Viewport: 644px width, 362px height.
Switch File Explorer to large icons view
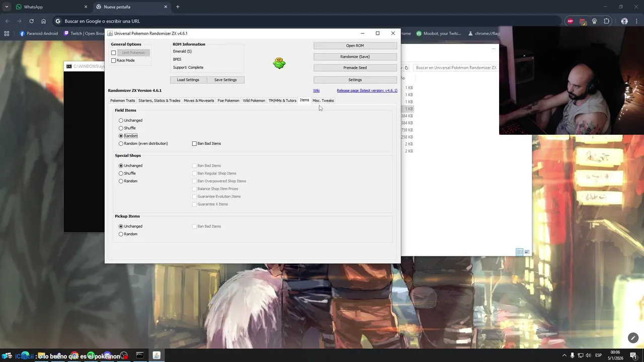point(527,252)
